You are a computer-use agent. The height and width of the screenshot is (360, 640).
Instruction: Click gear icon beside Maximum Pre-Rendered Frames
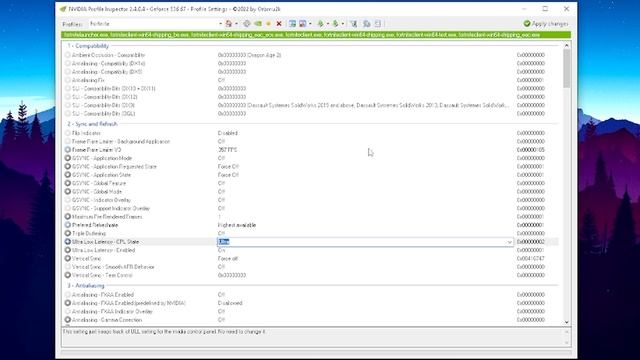pos(68,217)
